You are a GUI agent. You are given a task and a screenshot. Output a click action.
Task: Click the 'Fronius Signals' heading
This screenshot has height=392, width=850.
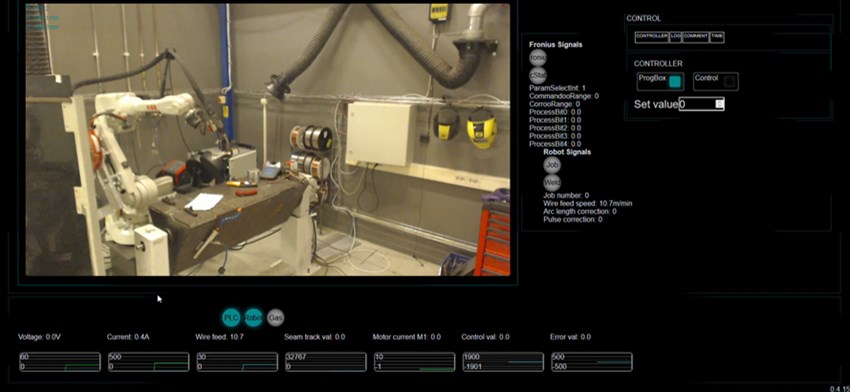(556, 44)
